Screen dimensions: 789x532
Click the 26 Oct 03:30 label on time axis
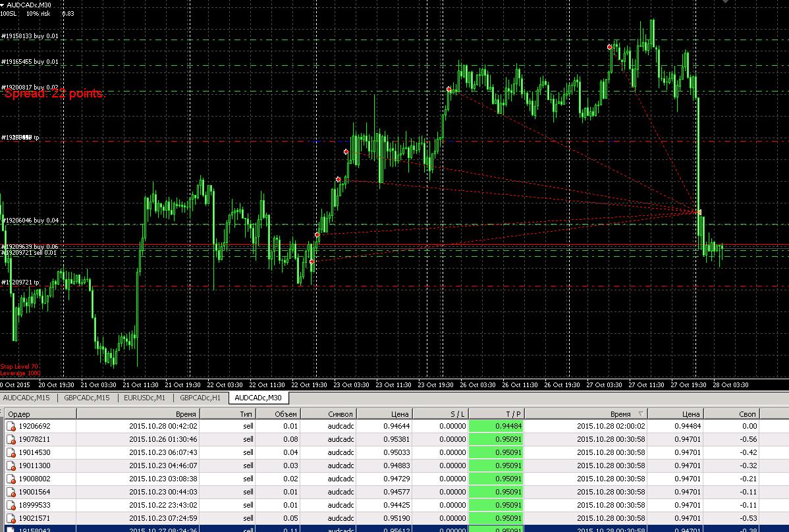click(477, 385)
